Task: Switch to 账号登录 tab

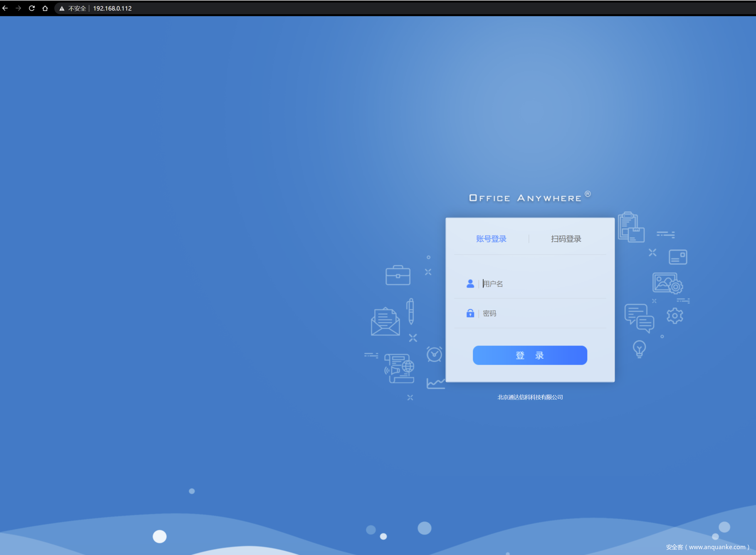Action: pos(491,239)
